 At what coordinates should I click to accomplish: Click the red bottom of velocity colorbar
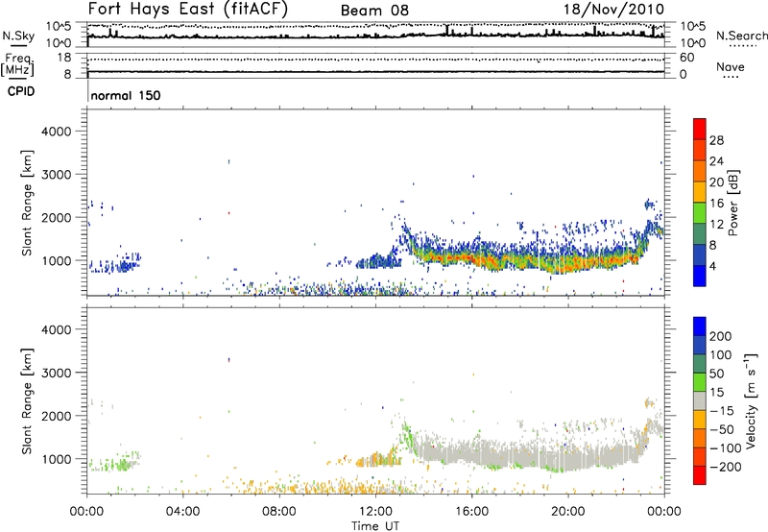tap(700, 475)
